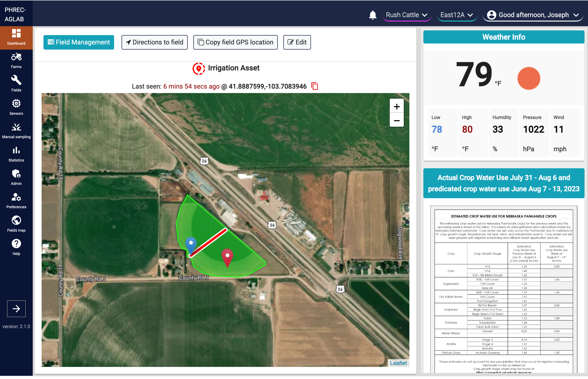Open Statistics bar chart icon
This screenshot has width=588, height=379.
pos(16,154)
